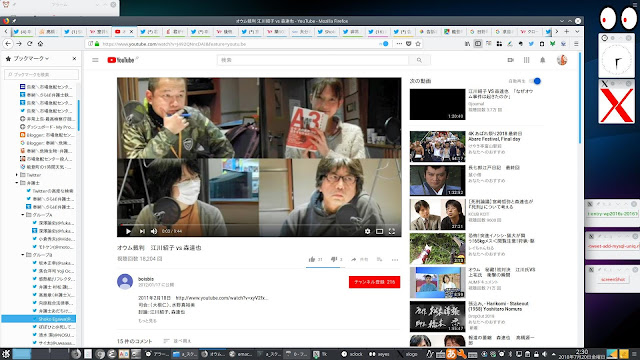Click the YouTube search magnifier icon

(419, 60)
